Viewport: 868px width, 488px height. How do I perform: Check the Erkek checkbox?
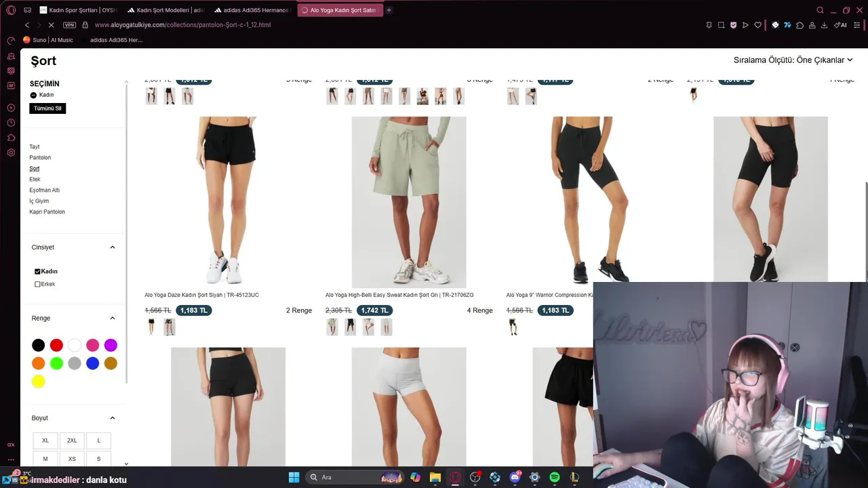37,284
